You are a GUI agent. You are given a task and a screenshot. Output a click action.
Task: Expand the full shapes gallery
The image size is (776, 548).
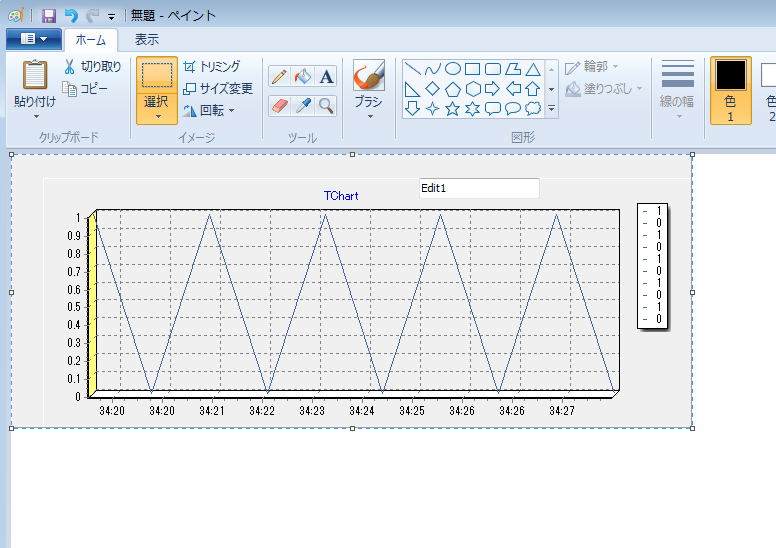(x=551, y=108)
